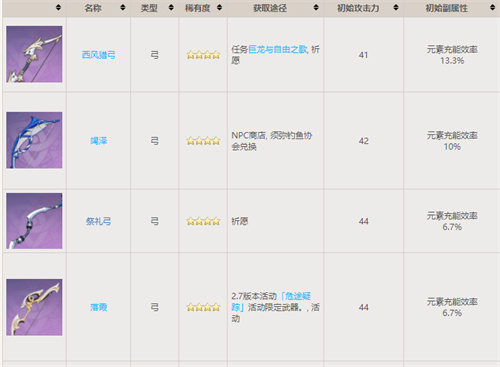Click the four-star rating of 西风猎弓

tap(203, 55)
